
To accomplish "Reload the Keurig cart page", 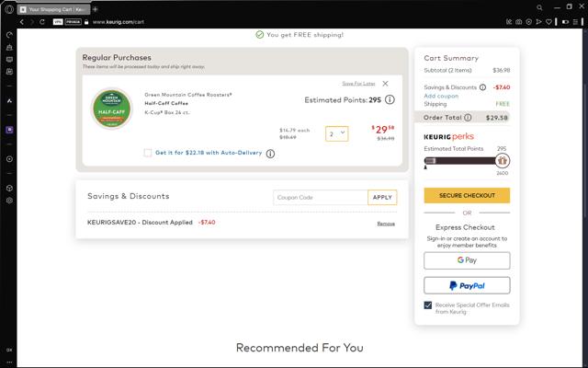I will click(42, 22).
